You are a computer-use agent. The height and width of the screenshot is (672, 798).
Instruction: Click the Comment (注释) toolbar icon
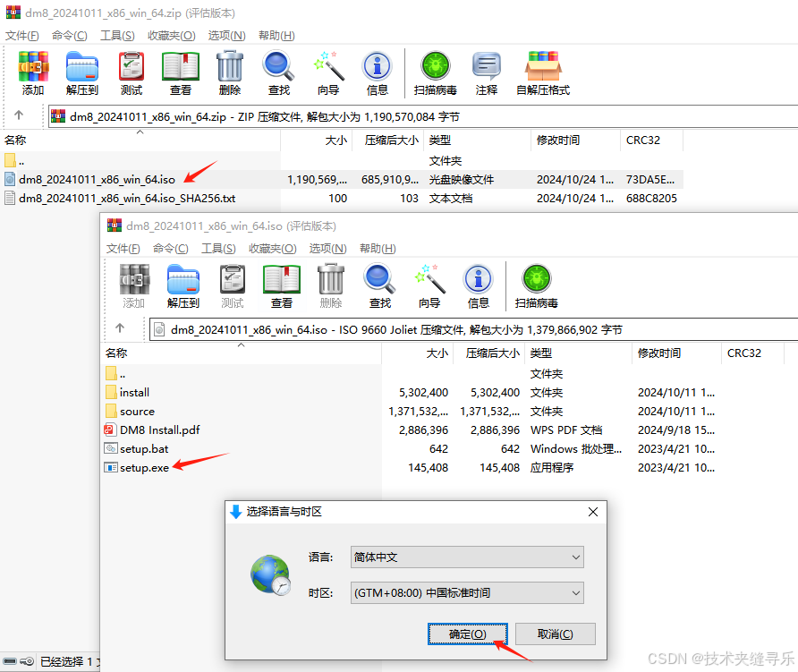(487, 72)
